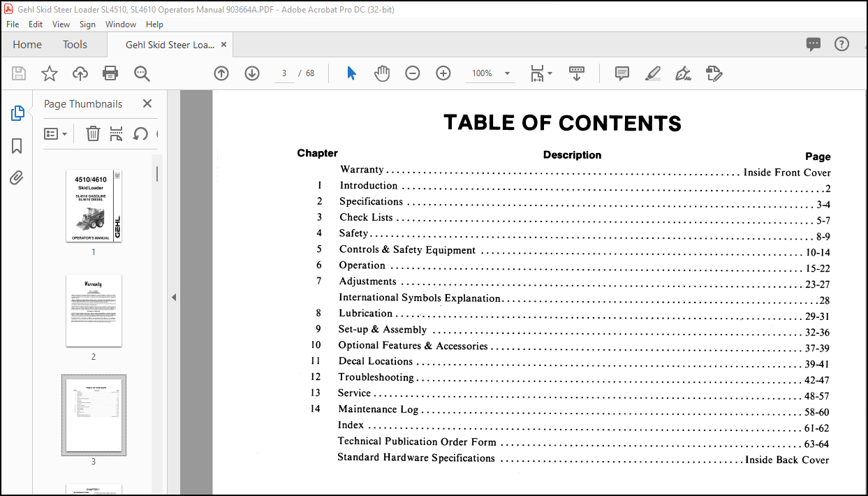Switch to the Home tab
868x496 pixels.
click(x=27, y=44)
